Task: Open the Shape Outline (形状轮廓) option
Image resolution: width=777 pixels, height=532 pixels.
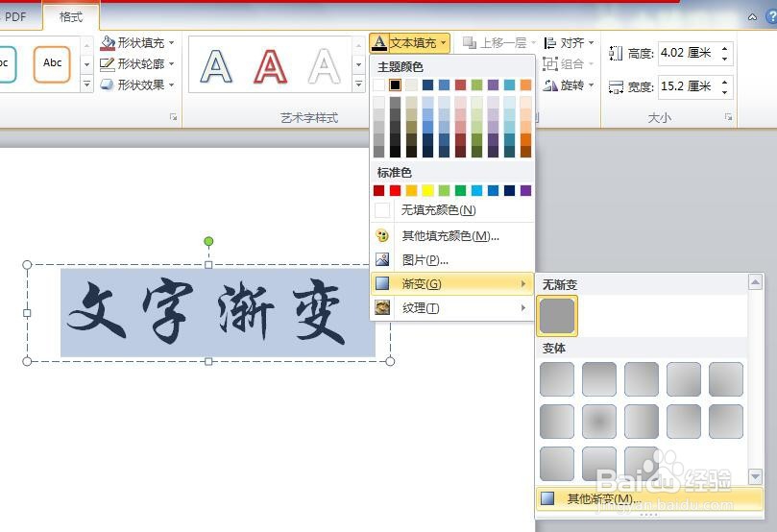Action: 137,64
